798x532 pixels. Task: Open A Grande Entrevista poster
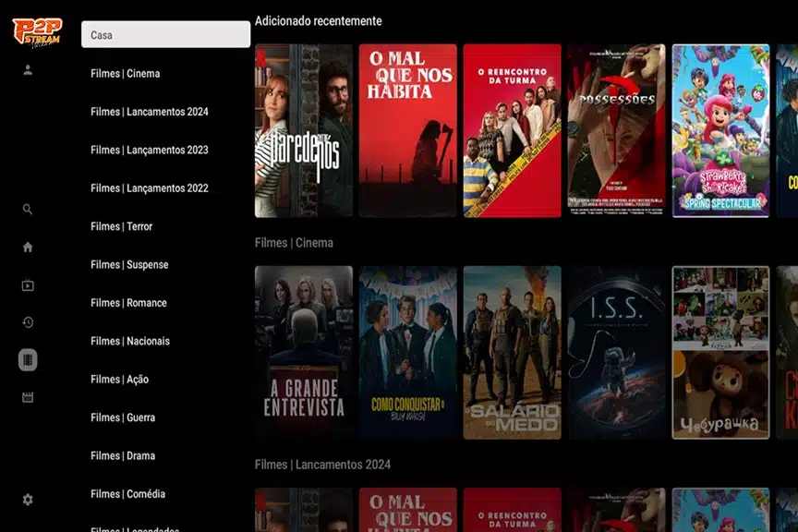point(304,352)
